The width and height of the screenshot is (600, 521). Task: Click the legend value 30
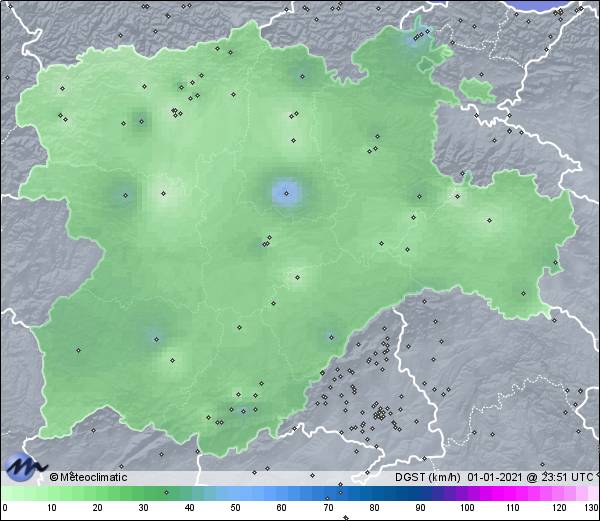143,508
